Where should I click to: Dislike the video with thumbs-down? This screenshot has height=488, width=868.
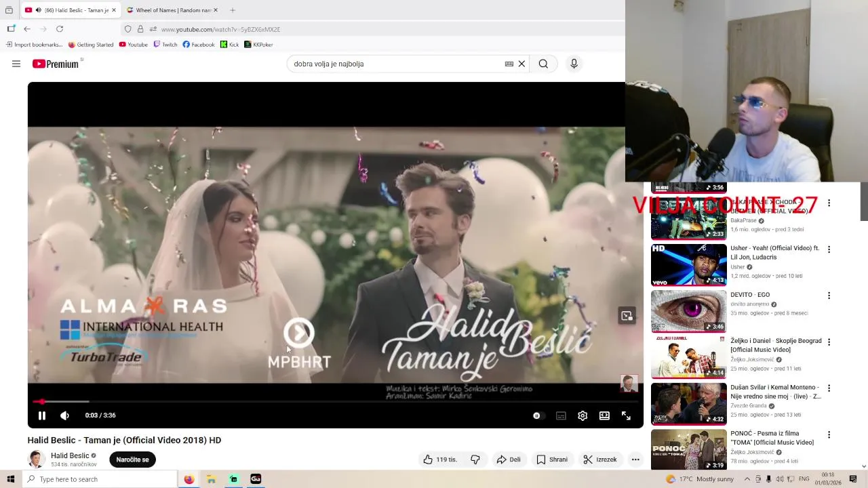pyautogui.click(x=475, y=460)
